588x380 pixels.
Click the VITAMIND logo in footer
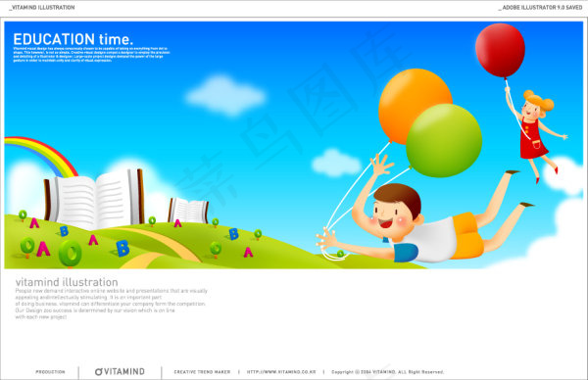click(x=120, y=372)
